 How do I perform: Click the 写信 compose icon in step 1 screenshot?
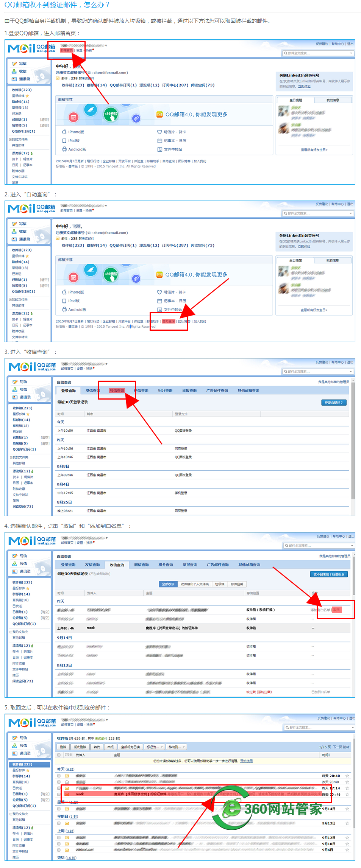[x=14, y=64]
